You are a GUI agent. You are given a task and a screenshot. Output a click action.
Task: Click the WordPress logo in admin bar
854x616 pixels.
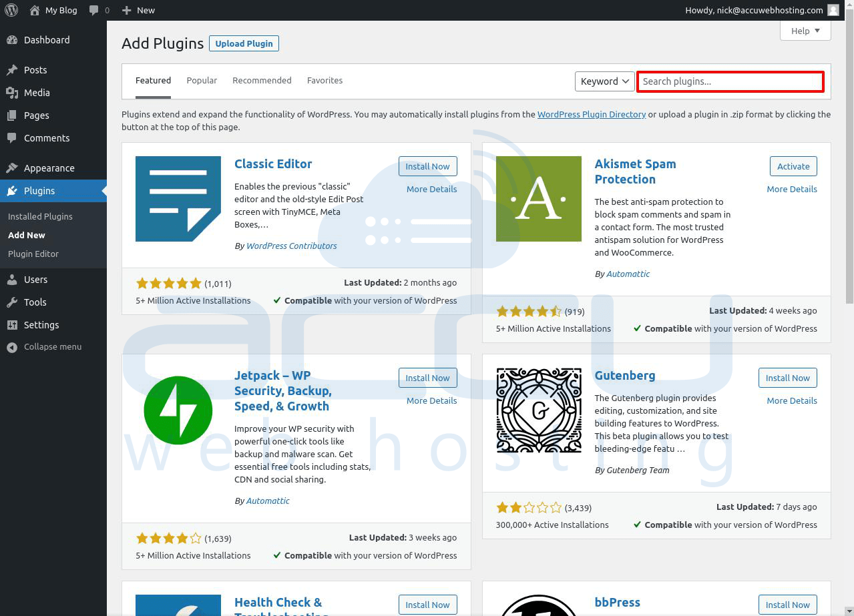pyautogui.click(x=12, y=10)
